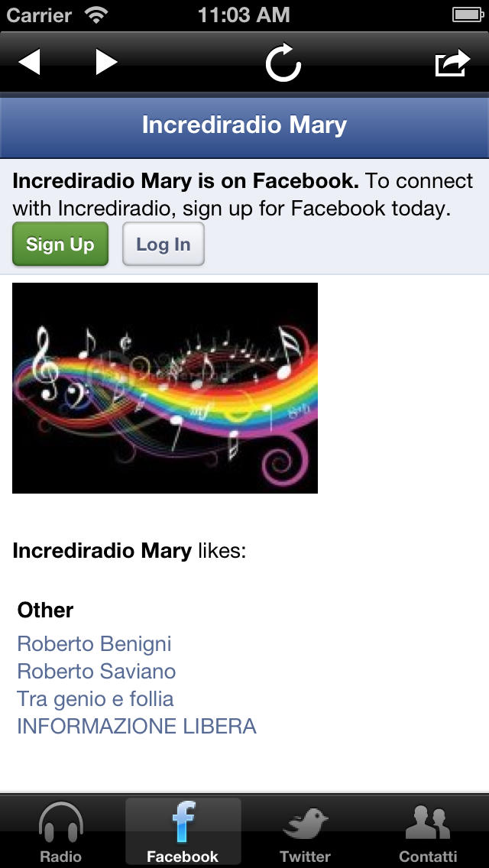Viewport: 489px width, 868px height.
Task: Open the share action icon
Action: (452, 63)
